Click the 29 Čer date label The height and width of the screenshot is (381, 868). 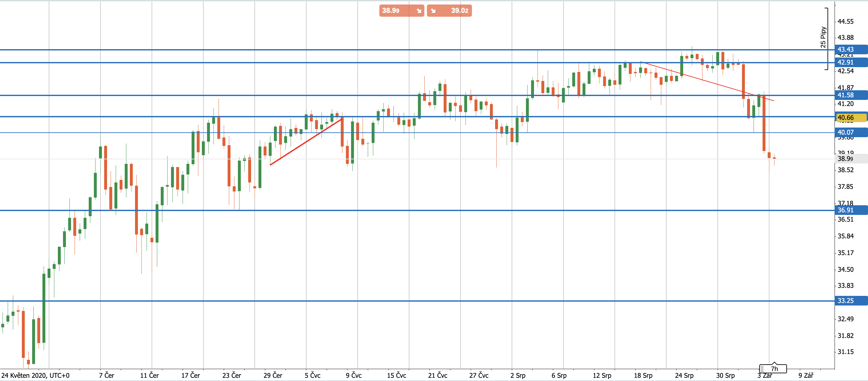coord(273,375)
